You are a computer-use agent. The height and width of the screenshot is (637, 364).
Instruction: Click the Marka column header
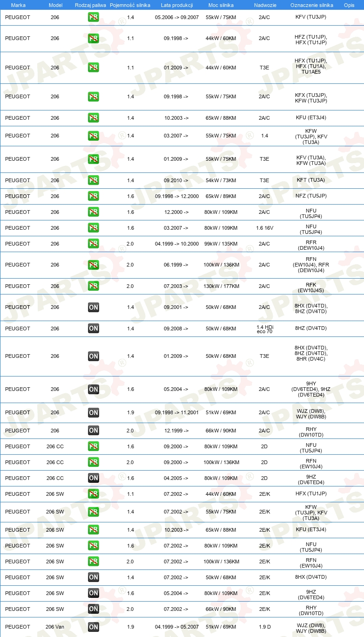[18, 5]
